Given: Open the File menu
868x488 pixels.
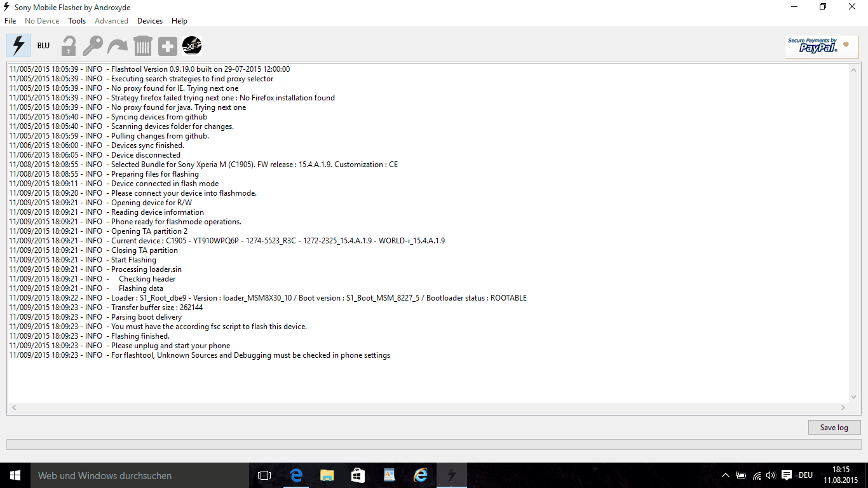Looking at the screenshot, I should point(10,21).
